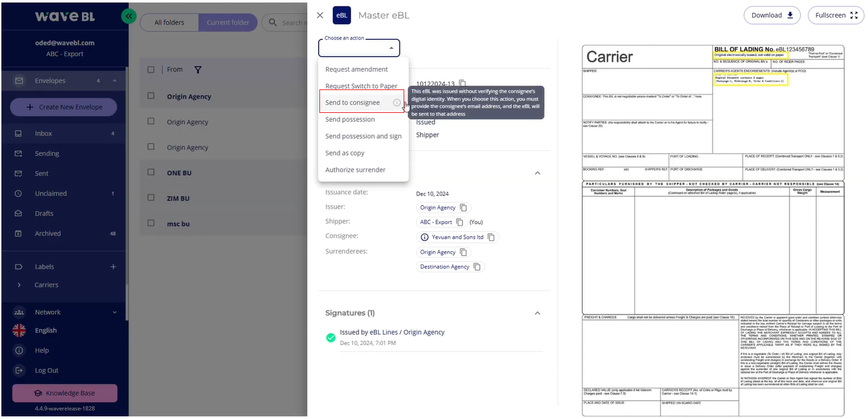Click the green signature verified checkmark
The height and width of the screenshot is (419, 868).
click(330, 337)
